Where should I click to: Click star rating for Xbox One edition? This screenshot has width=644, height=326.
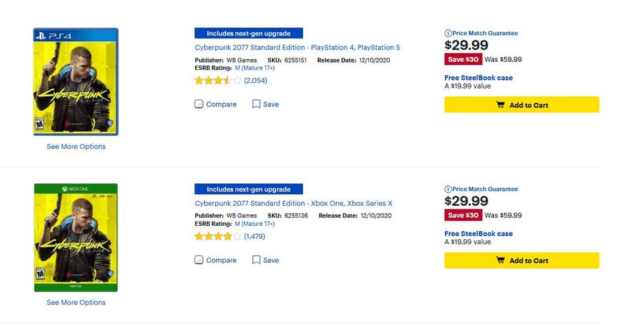218,236
